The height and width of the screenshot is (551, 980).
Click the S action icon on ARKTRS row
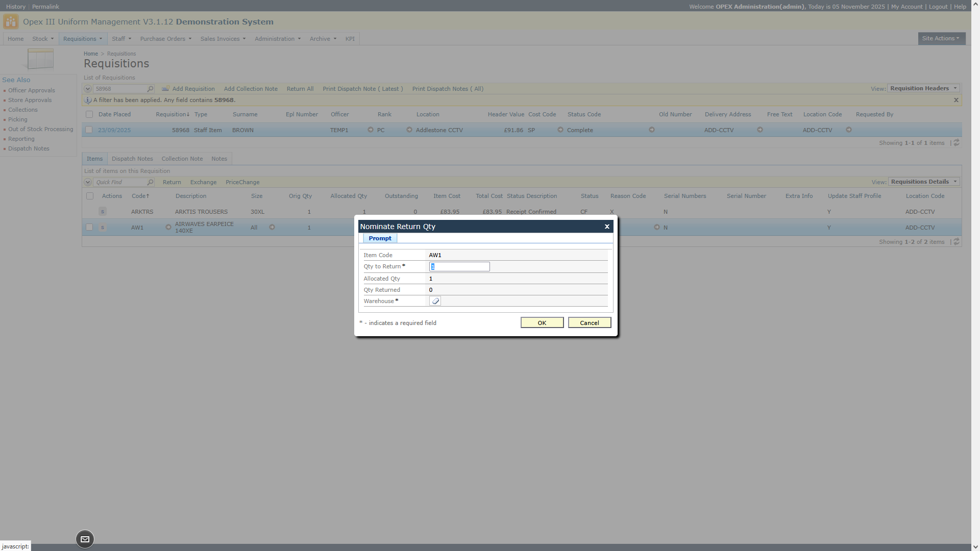(103, 212)
